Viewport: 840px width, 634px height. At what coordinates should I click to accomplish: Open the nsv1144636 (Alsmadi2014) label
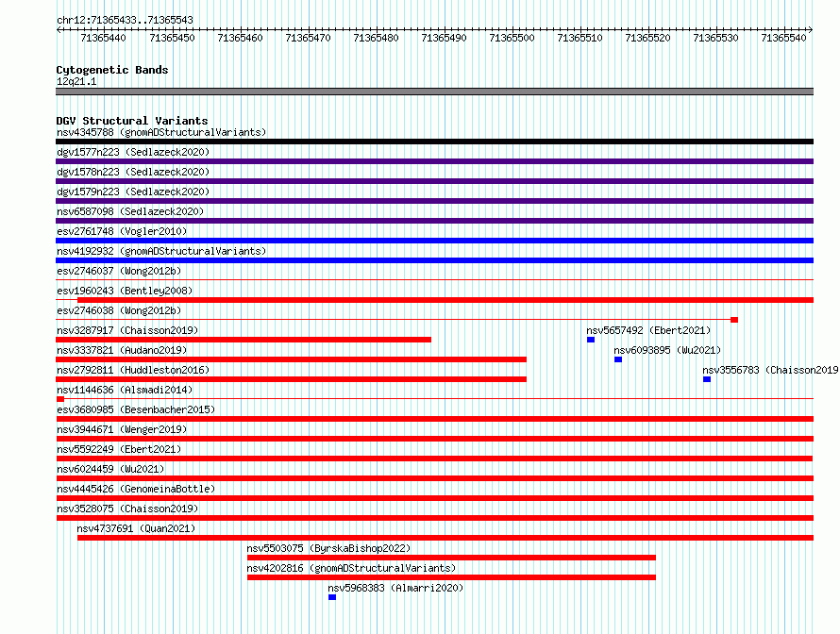tap(125, 390)
